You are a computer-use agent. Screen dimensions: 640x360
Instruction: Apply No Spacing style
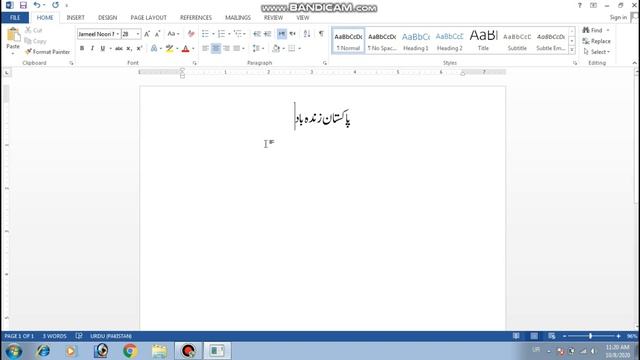point(382,41)
